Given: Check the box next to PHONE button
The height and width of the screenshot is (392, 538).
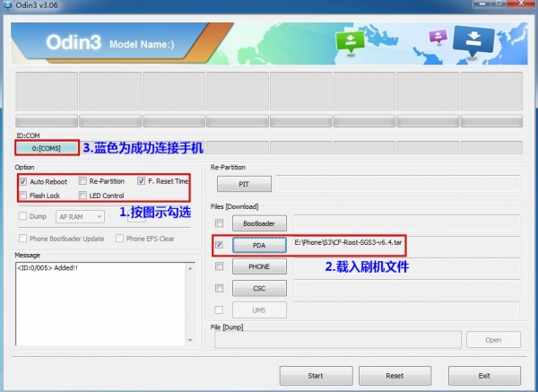Looking at the screenshot, I should [x=219, y=266].
